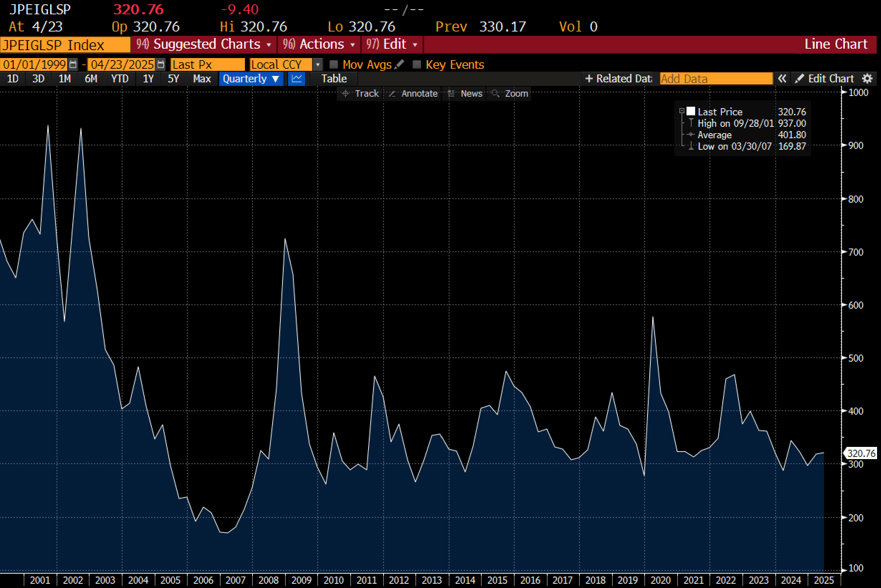Click the 2025 year axis label
Screen dimensions: 881x588
pos(824,580)
